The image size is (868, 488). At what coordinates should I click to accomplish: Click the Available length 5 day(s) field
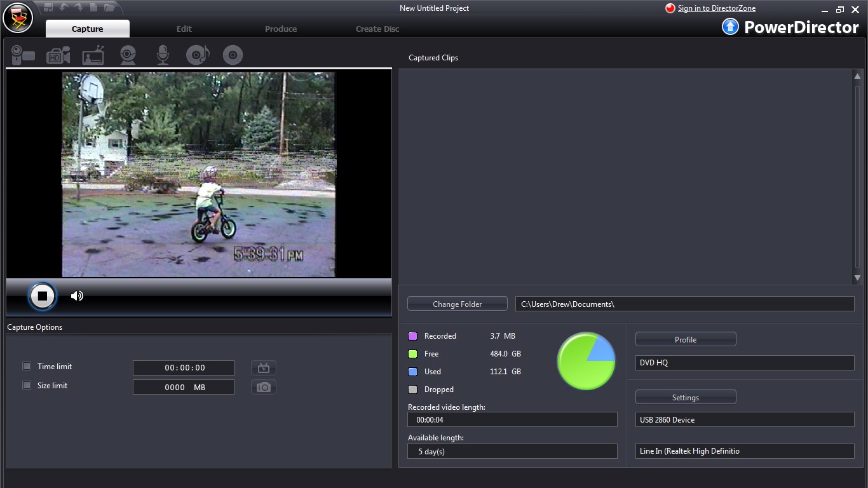tap(512, 451)
